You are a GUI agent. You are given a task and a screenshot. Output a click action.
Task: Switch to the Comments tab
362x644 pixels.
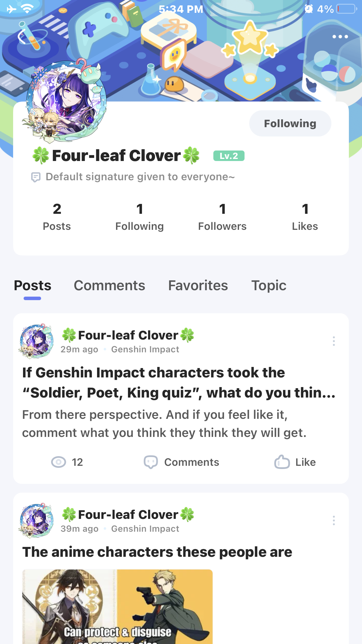point(109,286)
